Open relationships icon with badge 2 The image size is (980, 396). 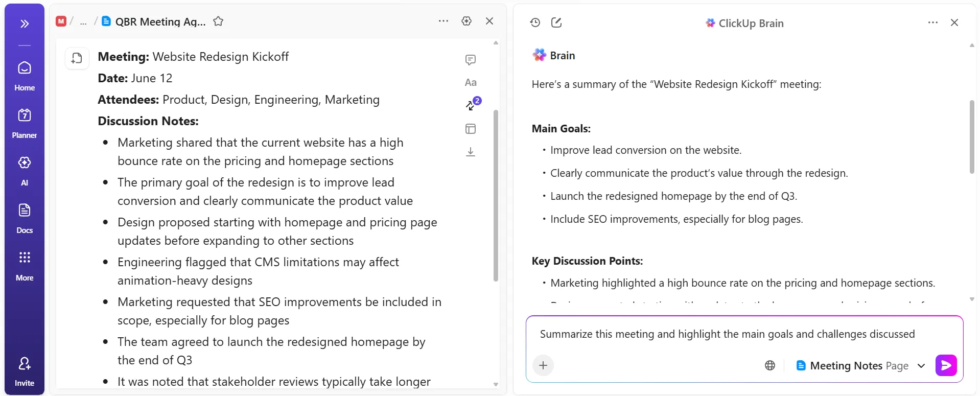[x=473, y=104]
